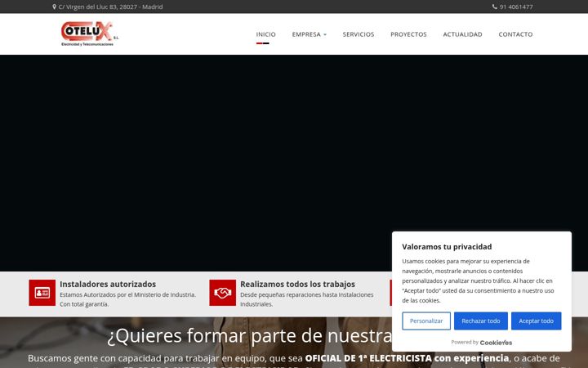Open the Proyectos menu item

click(x=409, y=34)
